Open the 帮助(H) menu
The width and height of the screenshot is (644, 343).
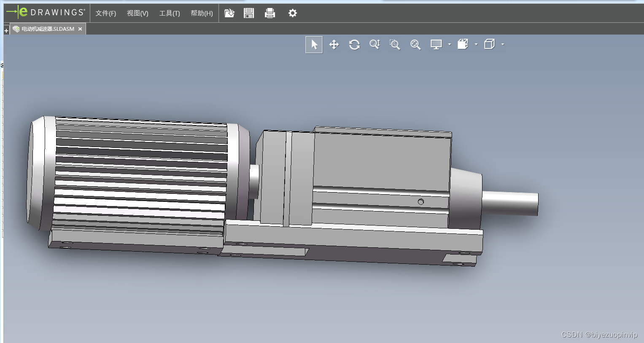point(202,13)
